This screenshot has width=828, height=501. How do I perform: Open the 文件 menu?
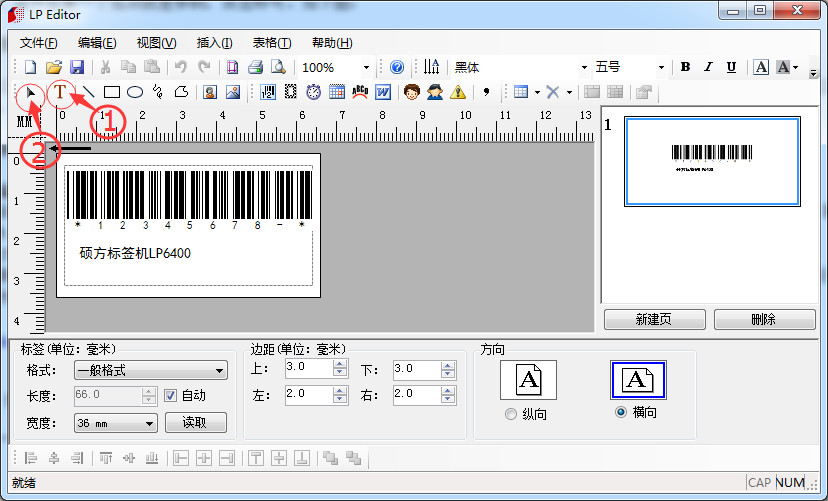click(x=38, y=43)
